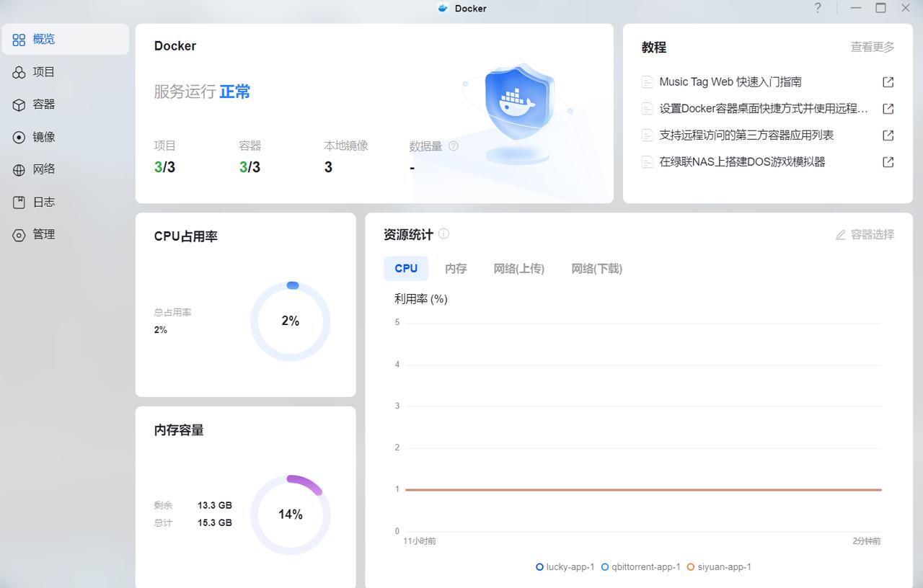Image resolution: width=923 pixels, height=588 pixels.
Task: Toggle qbittorrent-app-1 series in chart legend
Action: (641, 567)
